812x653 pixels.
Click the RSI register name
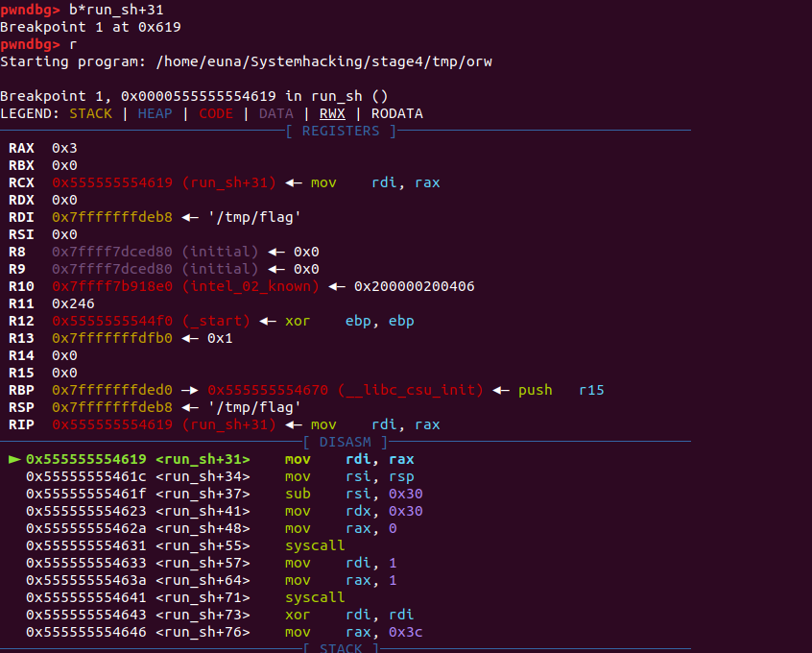[21, 234]
